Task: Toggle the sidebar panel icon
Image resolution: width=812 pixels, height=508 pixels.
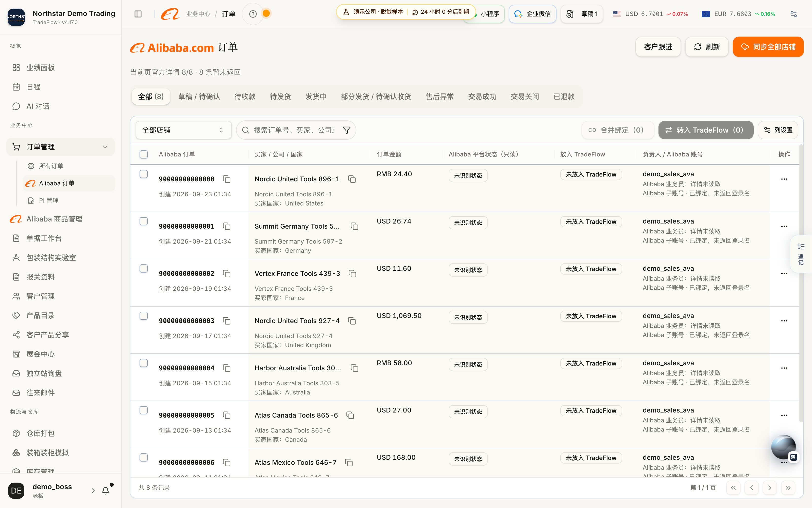Action: 138,14
